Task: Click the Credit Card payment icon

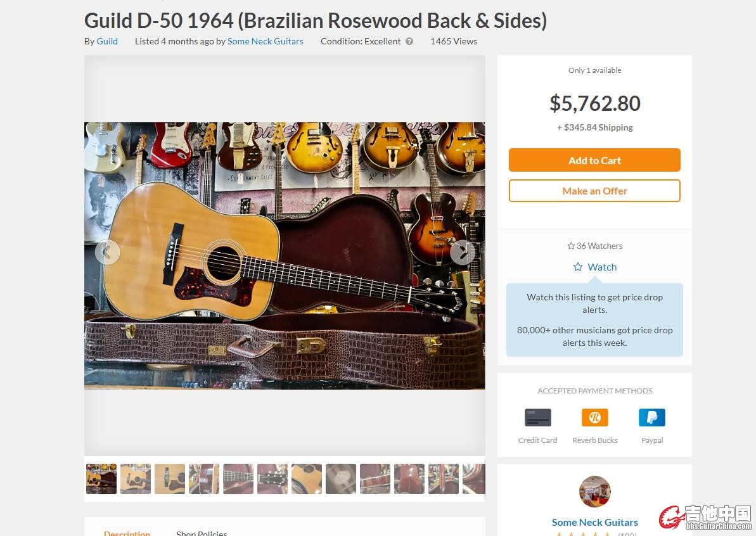Action: pyautogui.click(x=537, y=418)
